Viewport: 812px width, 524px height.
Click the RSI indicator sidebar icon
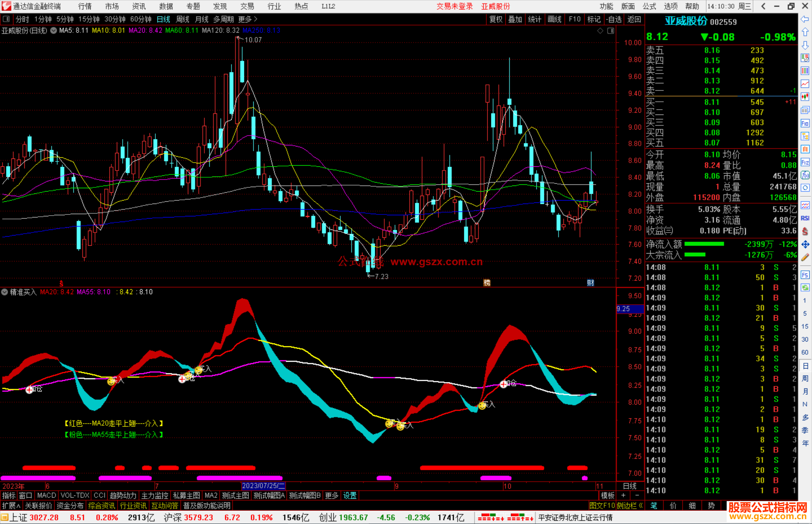point(805,218)
